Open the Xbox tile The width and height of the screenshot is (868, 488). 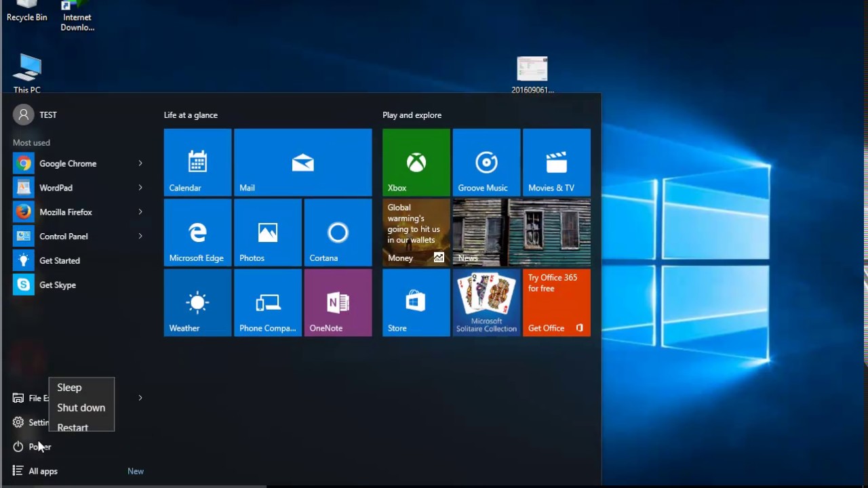point(416,163)
